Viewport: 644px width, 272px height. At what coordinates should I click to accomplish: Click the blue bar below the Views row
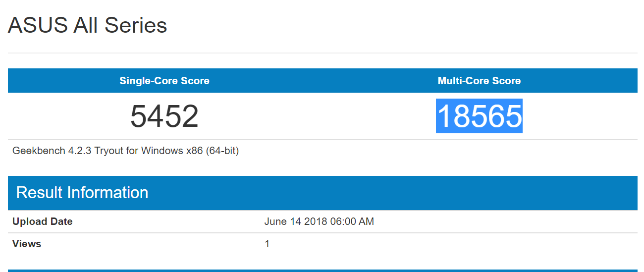tap(322, 271)
